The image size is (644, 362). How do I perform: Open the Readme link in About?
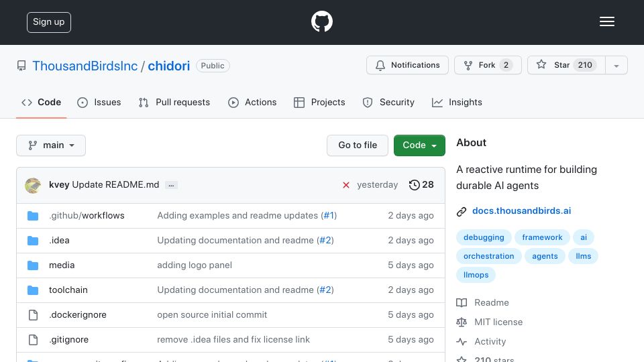482,302
